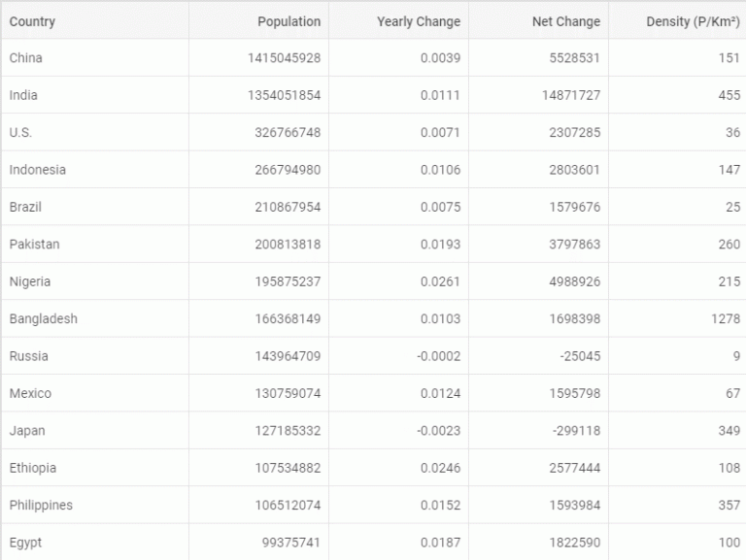Select Bangladesh density cell 1278
This screenshot has width=746, height=560.
(677, 318)
